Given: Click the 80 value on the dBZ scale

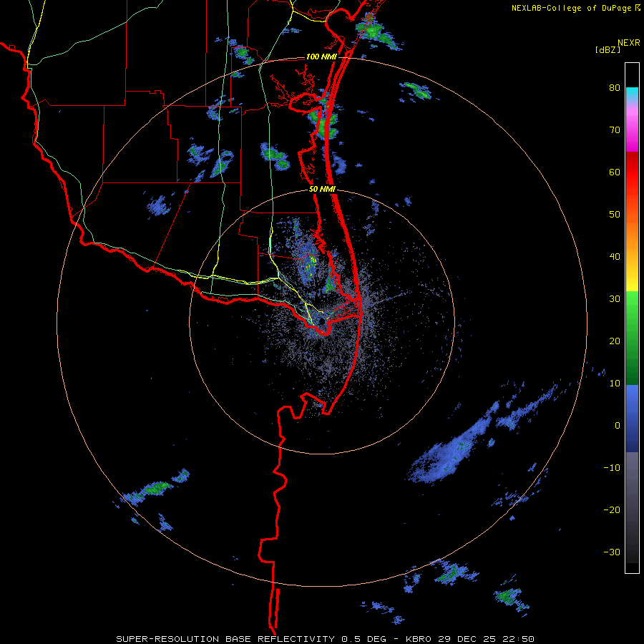Looking at the screenshot, I should click(x=615, y=88).
